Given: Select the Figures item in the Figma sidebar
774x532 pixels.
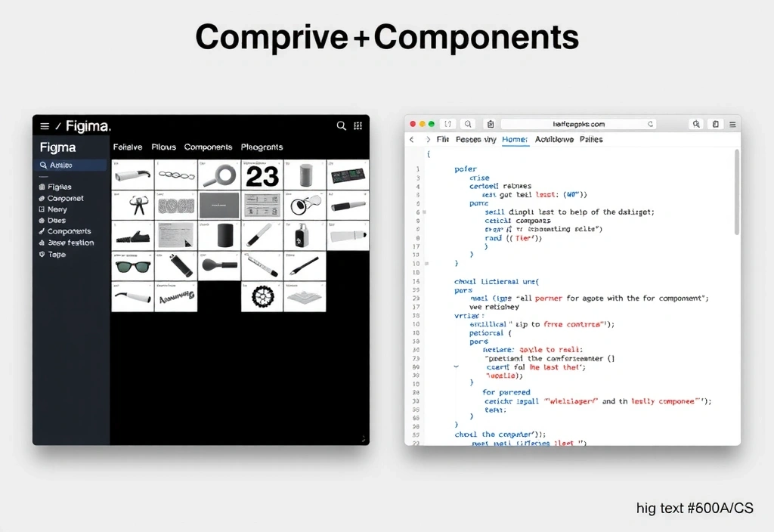Looking at the screenshot, I should click(x=60, y=186).
